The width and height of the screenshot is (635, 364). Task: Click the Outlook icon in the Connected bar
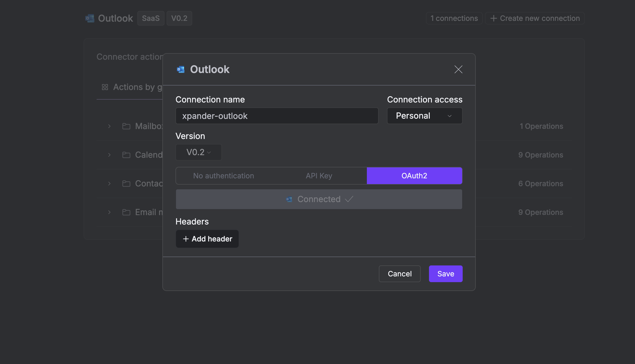(289, 199)
